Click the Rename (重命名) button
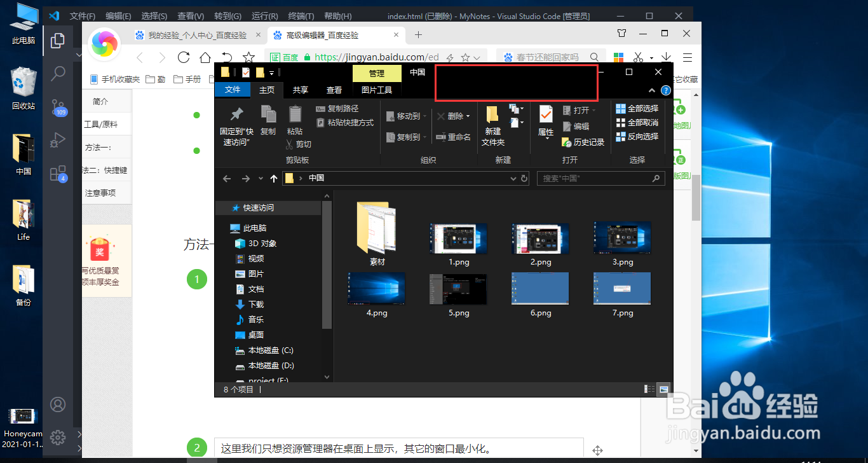This screenshot has height=463, width=868. point(458,137)
